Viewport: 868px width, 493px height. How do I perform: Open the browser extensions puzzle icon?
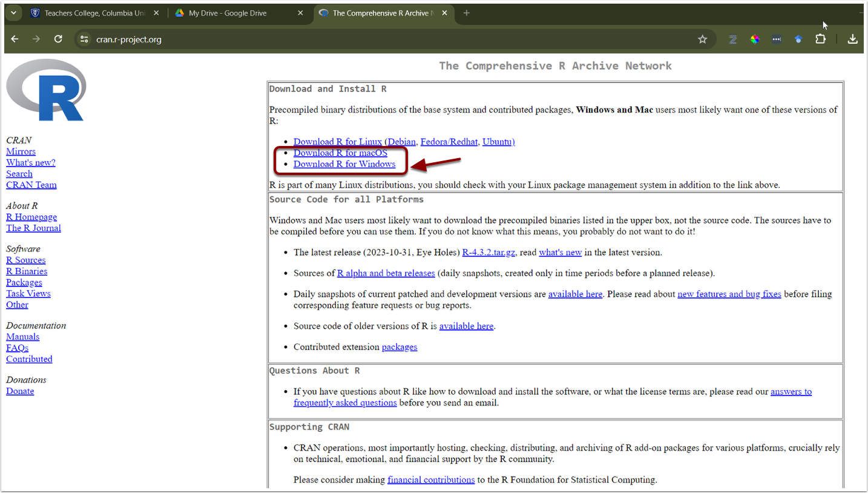point(820,39)
